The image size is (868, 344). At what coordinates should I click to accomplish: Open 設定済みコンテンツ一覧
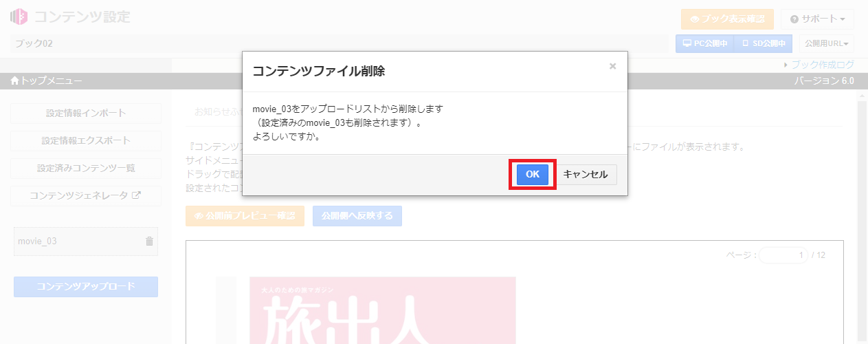[86, 169]
